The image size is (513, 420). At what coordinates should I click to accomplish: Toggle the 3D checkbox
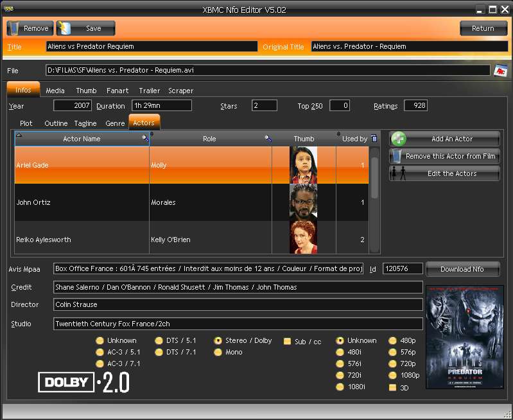pos(392,388)
